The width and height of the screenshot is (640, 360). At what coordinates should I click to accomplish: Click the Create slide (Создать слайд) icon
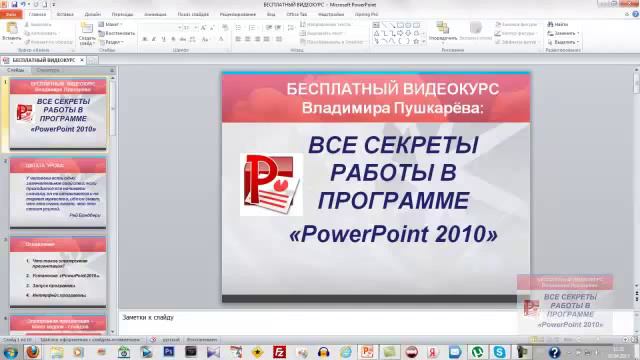point(87,28)
